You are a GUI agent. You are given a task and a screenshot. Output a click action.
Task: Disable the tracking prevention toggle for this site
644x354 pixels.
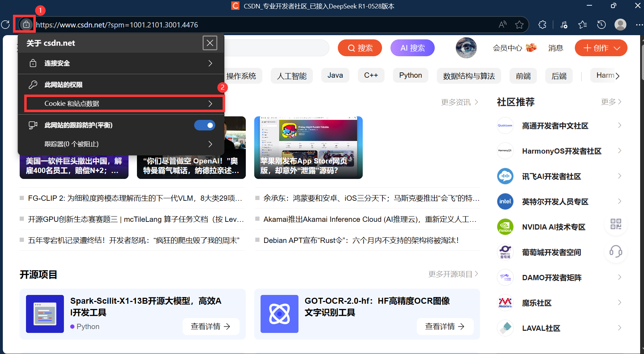(x=205, y=125)
